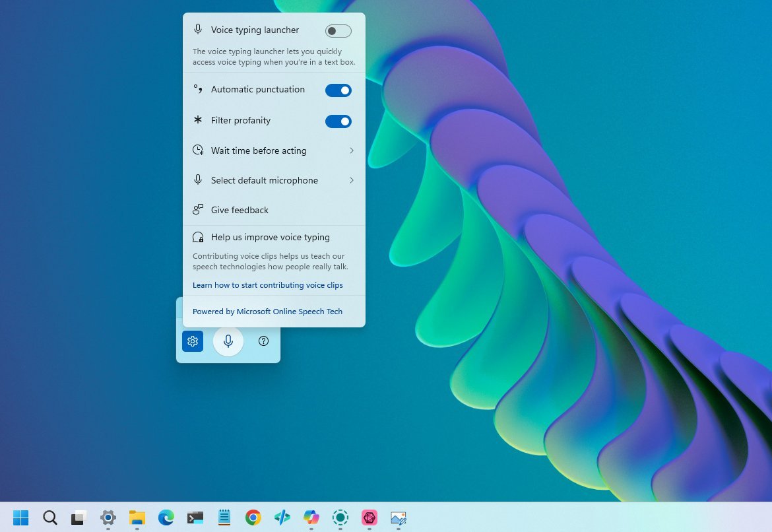Select the Give feedback menu item
The image size is (772, 532).
tap(240, 210)
